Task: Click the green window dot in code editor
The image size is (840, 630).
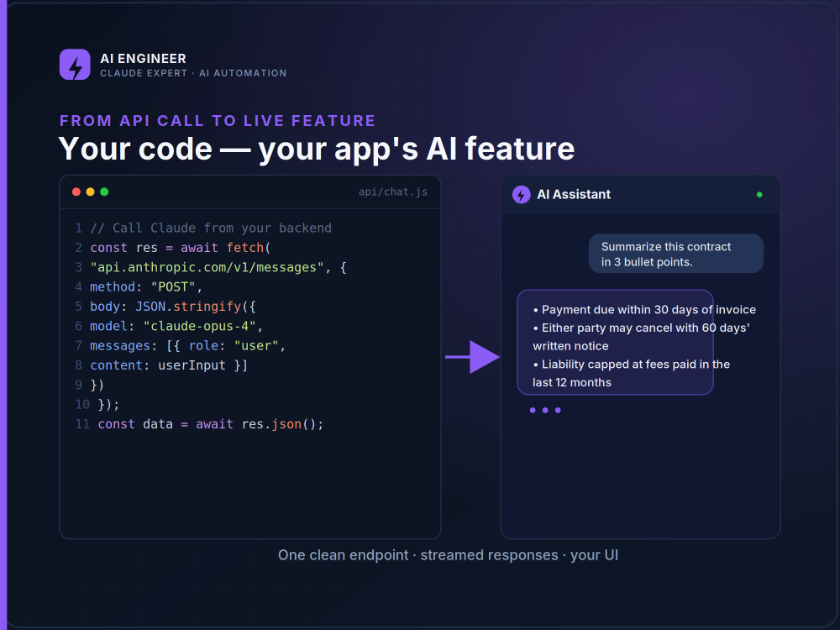Action: 104,192
